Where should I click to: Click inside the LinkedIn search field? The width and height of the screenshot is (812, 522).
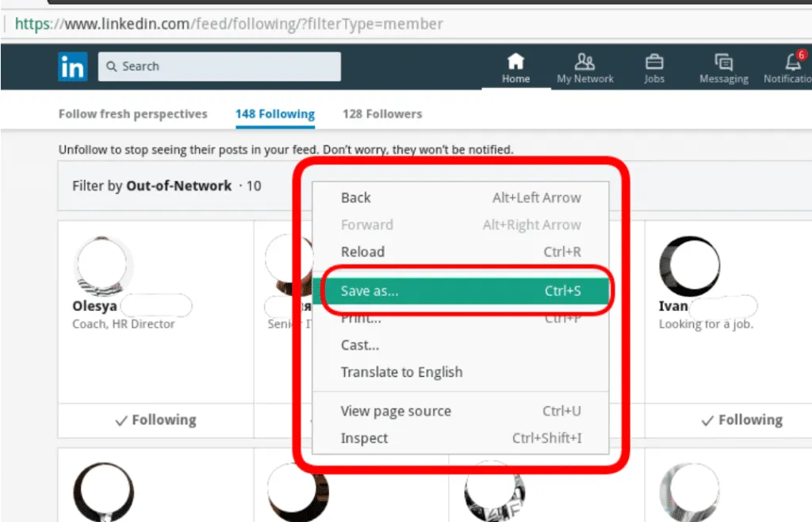tap(220, 67)
